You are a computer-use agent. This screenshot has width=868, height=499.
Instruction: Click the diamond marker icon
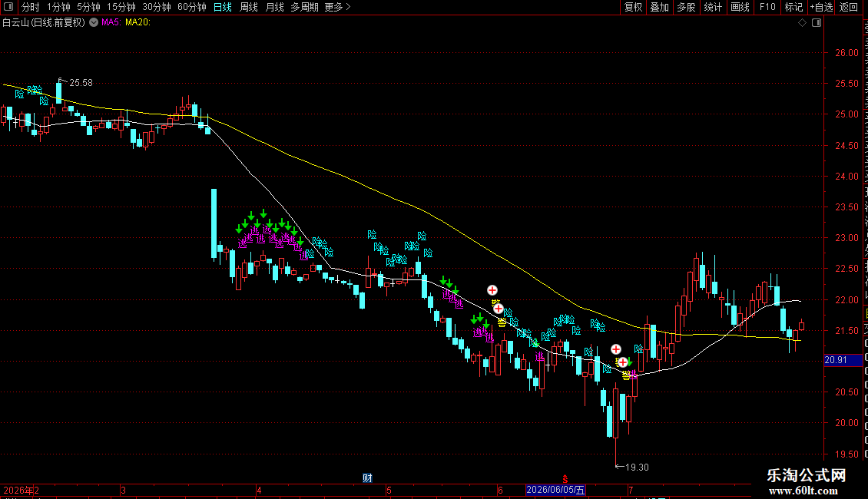coord(802,23)
